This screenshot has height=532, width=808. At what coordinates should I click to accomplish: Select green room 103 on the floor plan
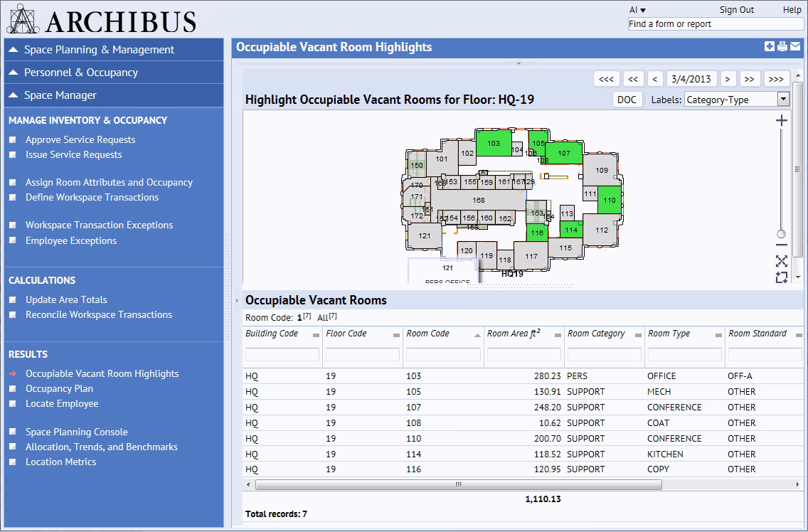494,144
